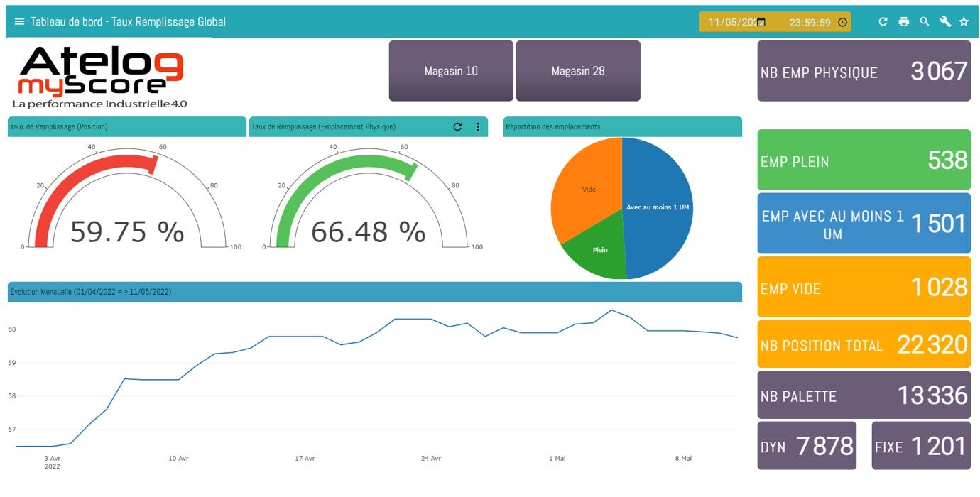This screenshot has width=980, height=497.
Task: Open the calendar date picker icon
Action: (x=759, y=21)
